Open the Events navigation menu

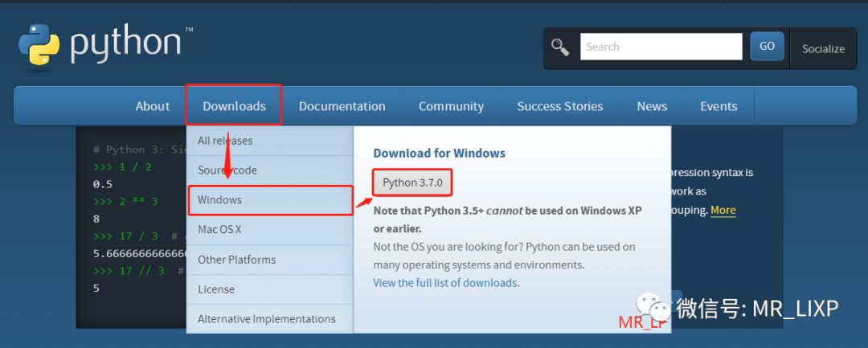719,106
